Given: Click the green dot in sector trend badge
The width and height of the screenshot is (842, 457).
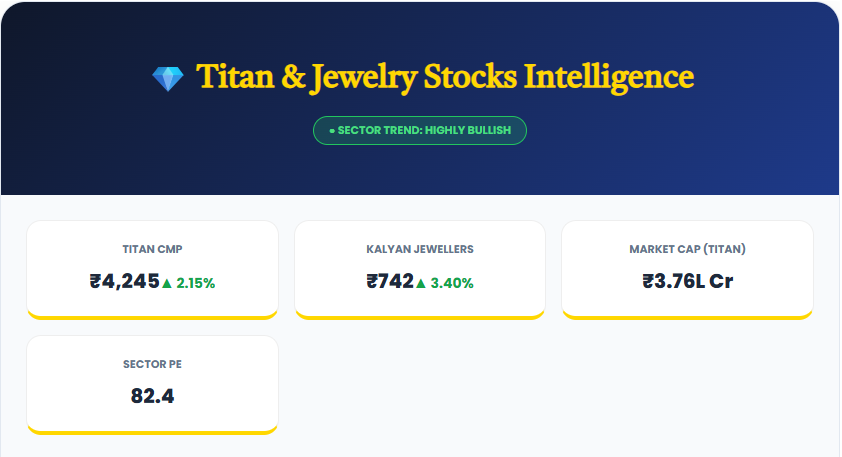Looking at the screenshot, I should (x=332, y=131).
